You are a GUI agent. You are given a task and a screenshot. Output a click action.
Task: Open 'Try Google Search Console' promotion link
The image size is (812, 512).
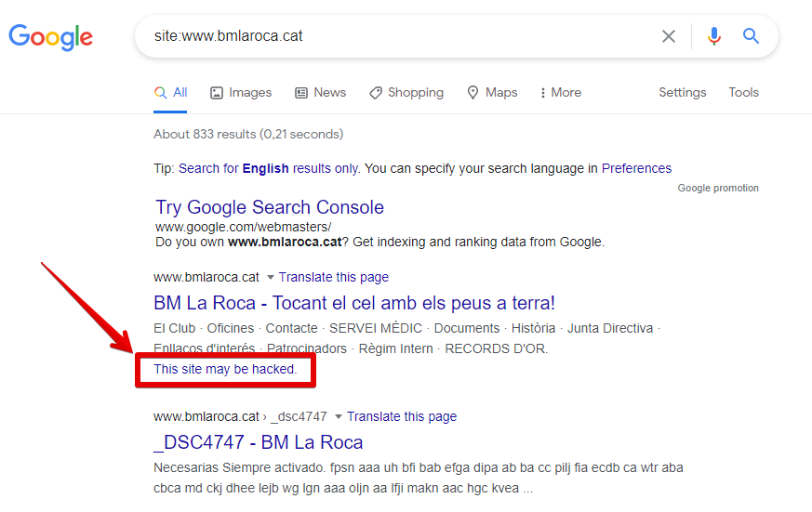coord(270,207)
